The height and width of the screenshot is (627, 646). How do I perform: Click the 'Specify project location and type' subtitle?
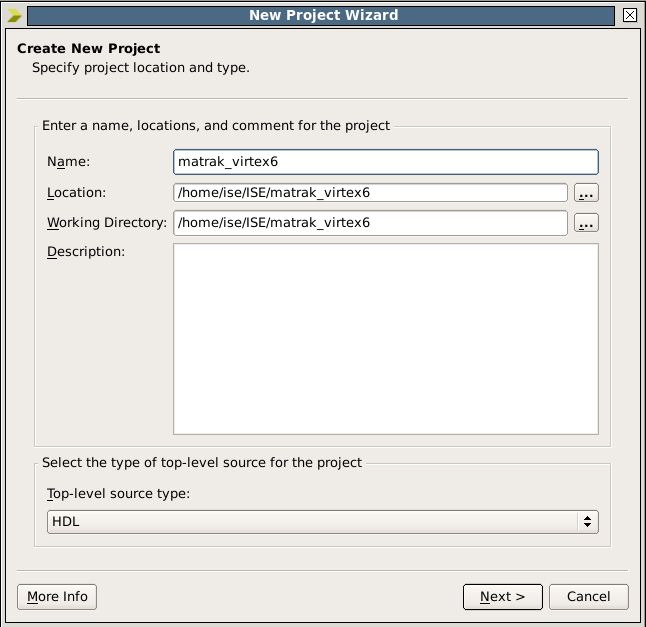click(141, 68)
